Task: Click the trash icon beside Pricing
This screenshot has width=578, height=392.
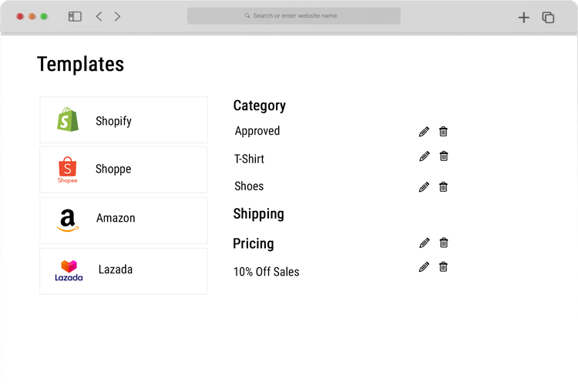Action: [x=443, y=243]
